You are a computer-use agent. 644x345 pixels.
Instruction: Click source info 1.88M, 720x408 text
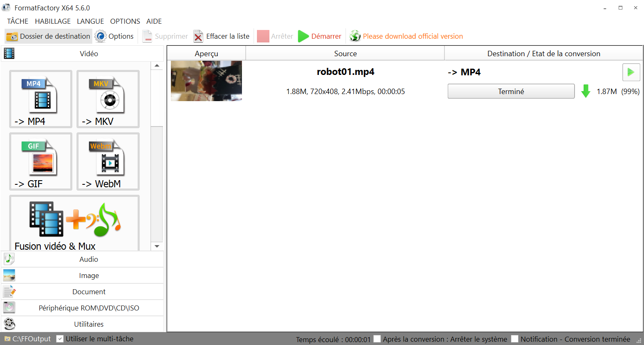[x=345, y=92]
